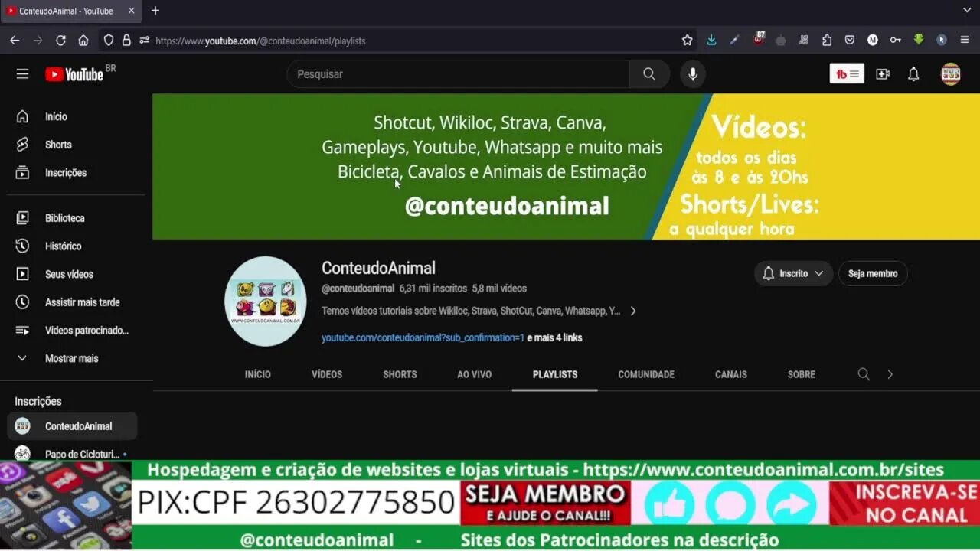Open the Shorts sidebar item
The height and width of the screenshot is (551, 980).
[76, 145]
